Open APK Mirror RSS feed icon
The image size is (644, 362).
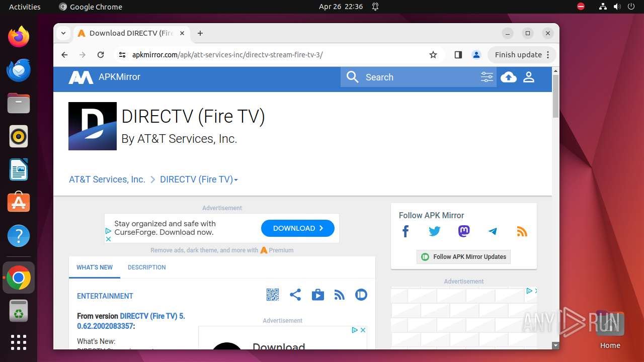522,231
